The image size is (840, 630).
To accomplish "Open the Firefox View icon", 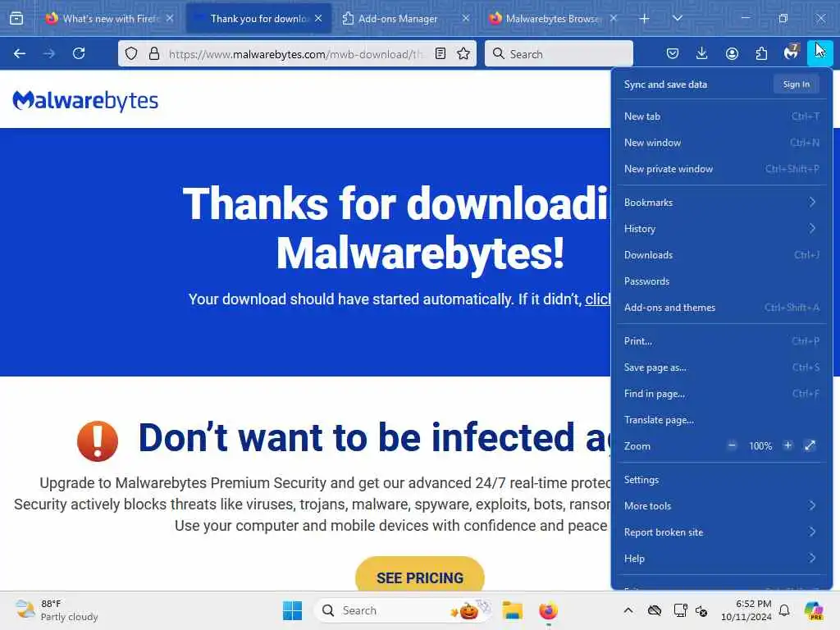I will (16, 18).
